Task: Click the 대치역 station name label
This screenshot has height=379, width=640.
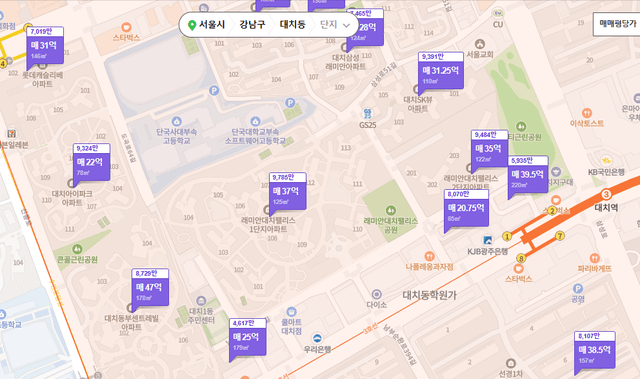Action: (x=606, y=208)
